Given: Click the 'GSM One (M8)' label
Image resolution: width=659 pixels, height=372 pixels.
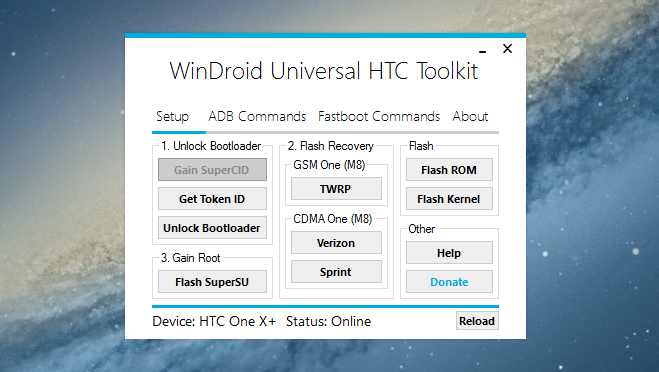Looking at the screenshot, I should pyautogui.click(x=329, y=165).
